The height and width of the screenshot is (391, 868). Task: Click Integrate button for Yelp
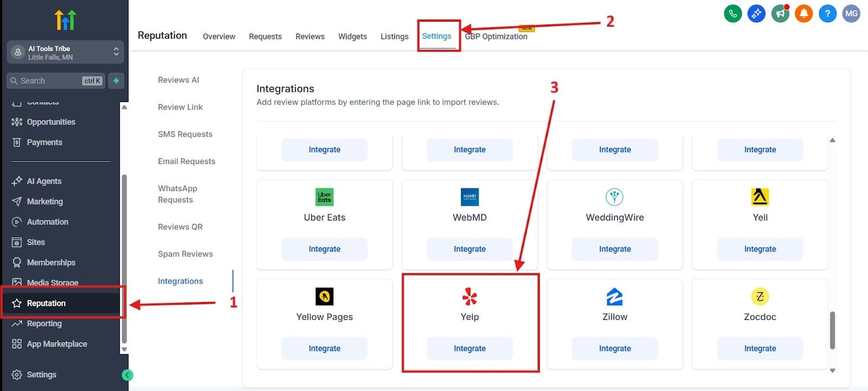coord(470,349)
